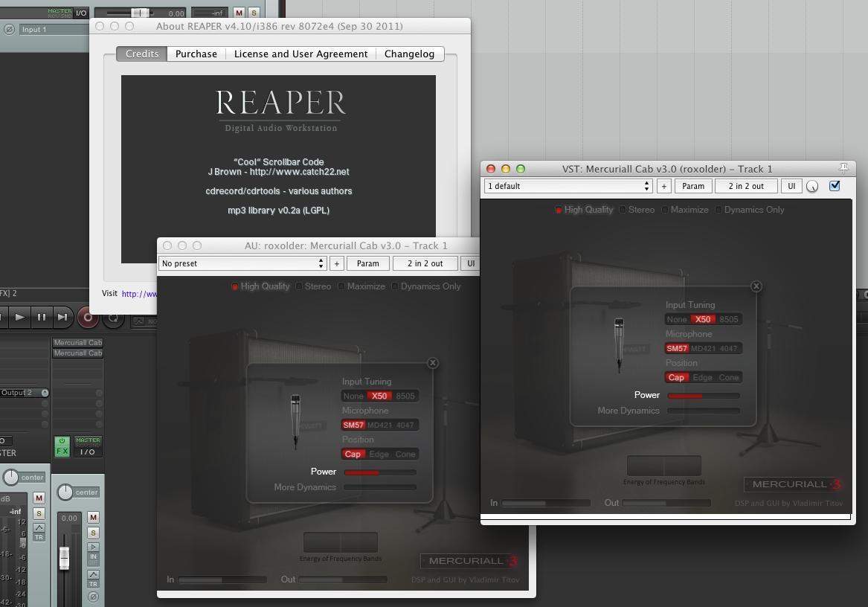This screenshot has height=607, width=868.
Task: Click the Param button in the VST window
Action: pos(692,186)
